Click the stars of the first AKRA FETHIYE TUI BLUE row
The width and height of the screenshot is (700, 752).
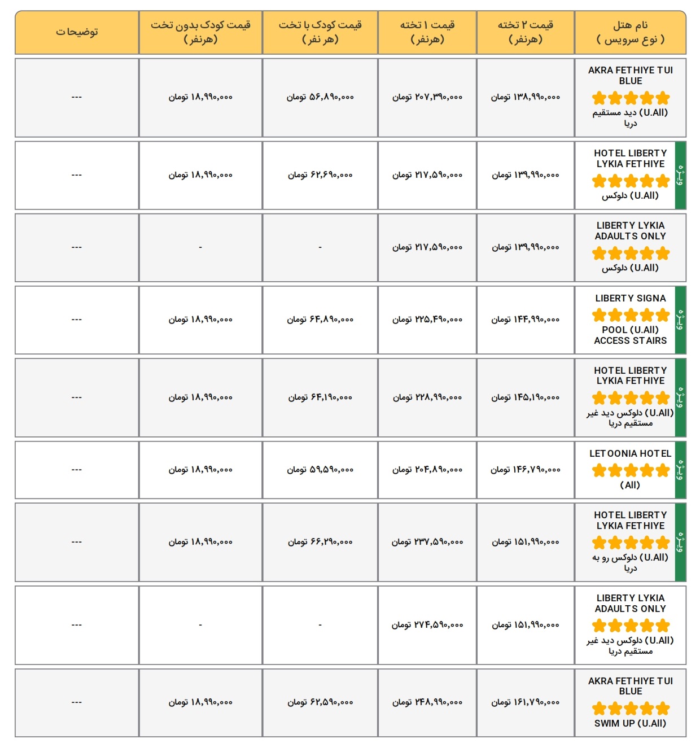click(x=631, y=98)
